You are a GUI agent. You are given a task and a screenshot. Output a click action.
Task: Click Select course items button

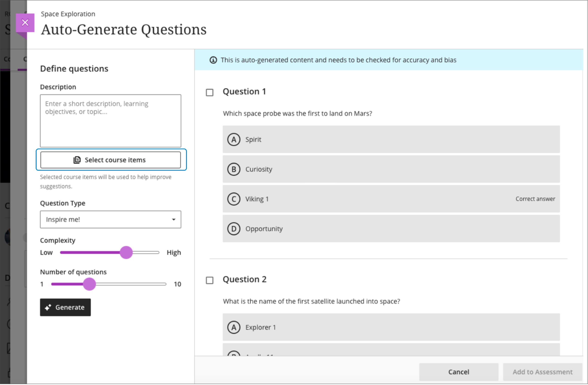(110, 160)
